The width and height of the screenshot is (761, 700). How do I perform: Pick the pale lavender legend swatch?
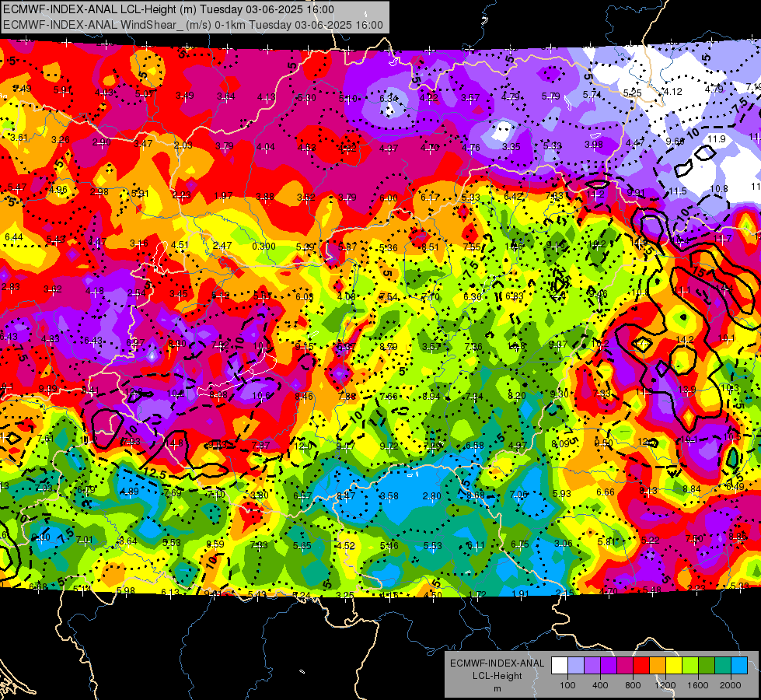(575, 666)
